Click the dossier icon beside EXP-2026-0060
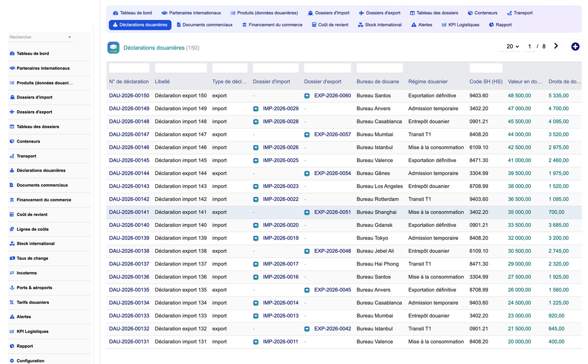Viewport: 588px width, 364px height. point(307,96)
